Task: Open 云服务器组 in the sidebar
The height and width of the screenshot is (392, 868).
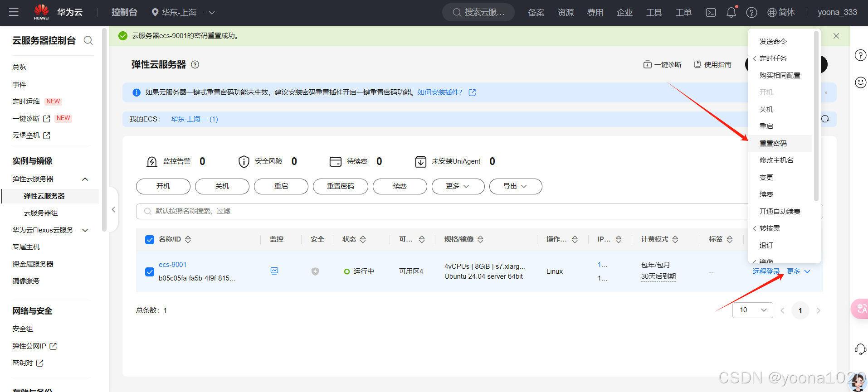Action: coord(41,213)
